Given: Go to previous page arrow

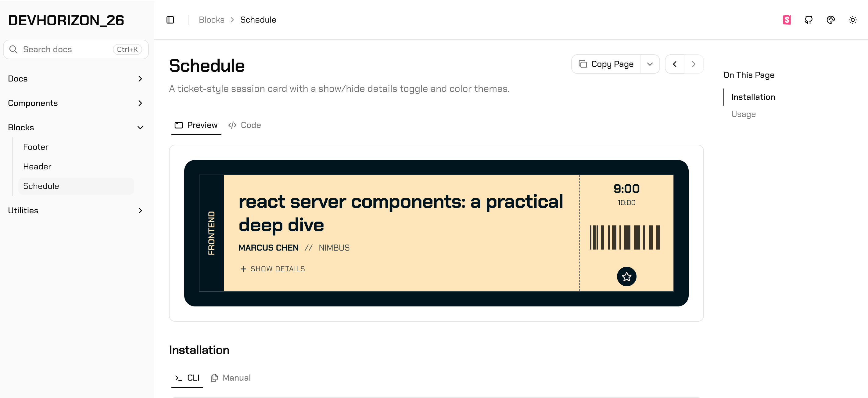Looking at the screenshot, I should point(675,64).
